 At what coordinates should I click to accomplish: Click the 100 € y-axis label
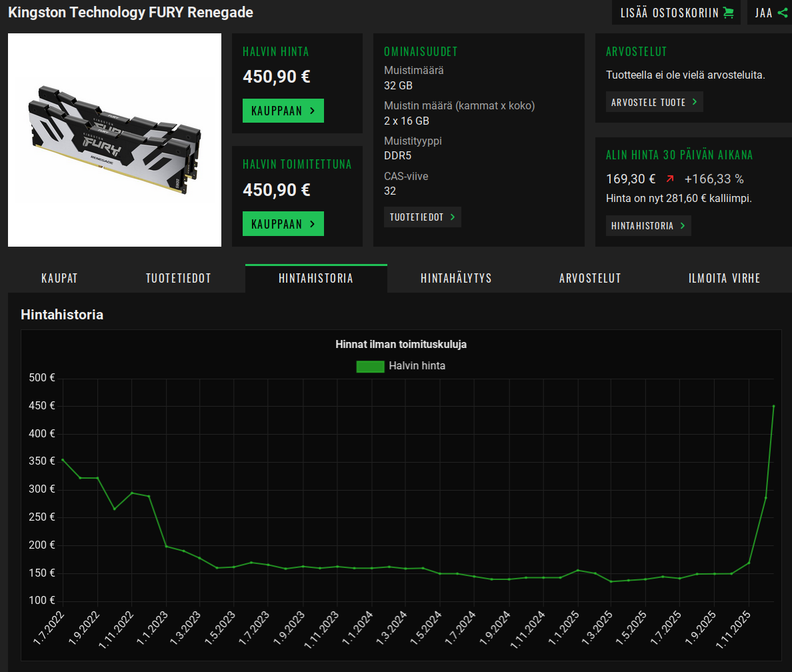[42, 600]
